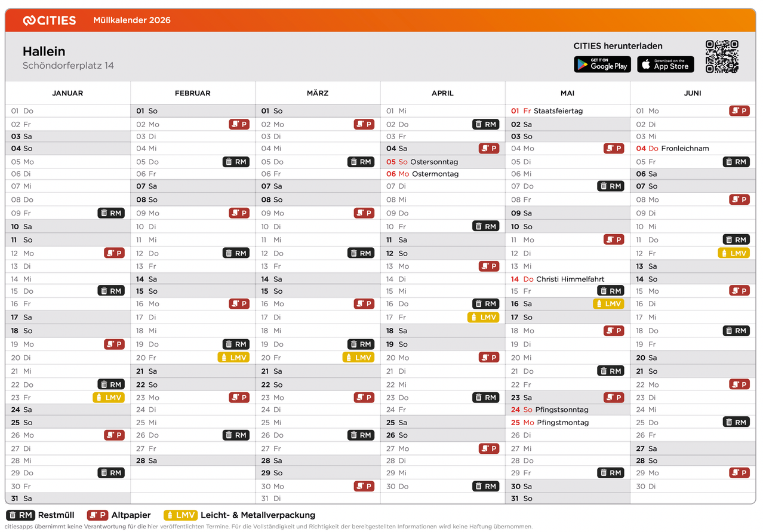763x532 pixels.
Task: Click the Schöndorferplatz 14 address text
Action: tap(68, 66)
